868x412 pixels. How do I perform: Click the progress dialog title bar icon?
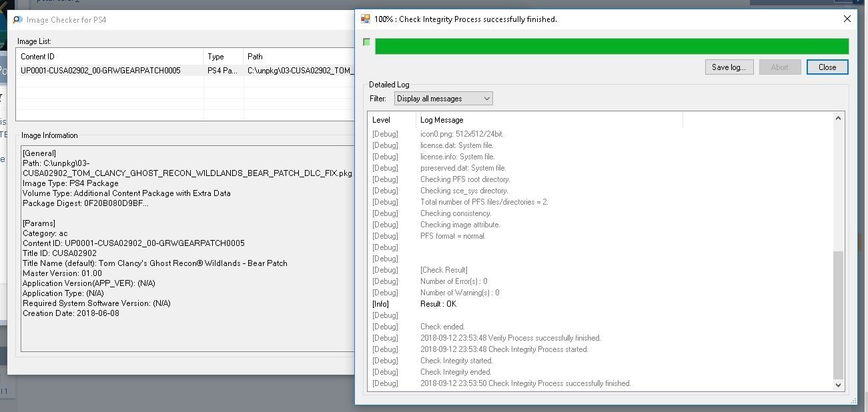(x=365, y=19)
